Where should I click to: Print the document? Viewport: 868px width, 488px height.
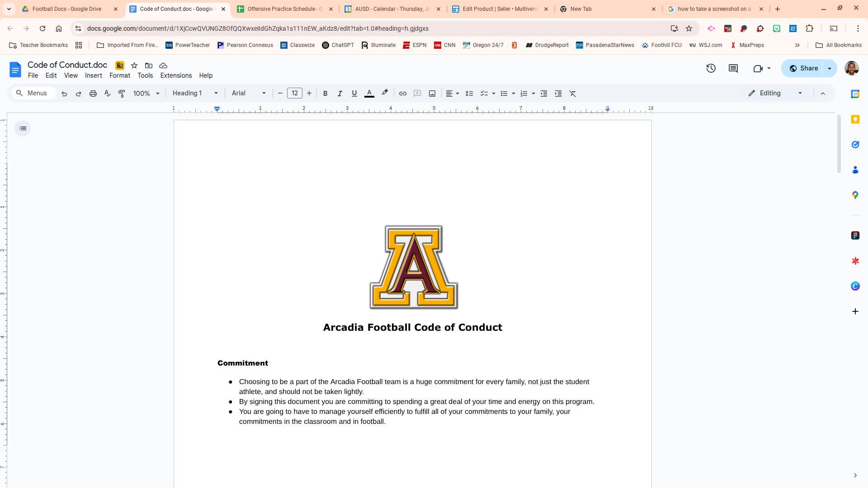point(93,94)
